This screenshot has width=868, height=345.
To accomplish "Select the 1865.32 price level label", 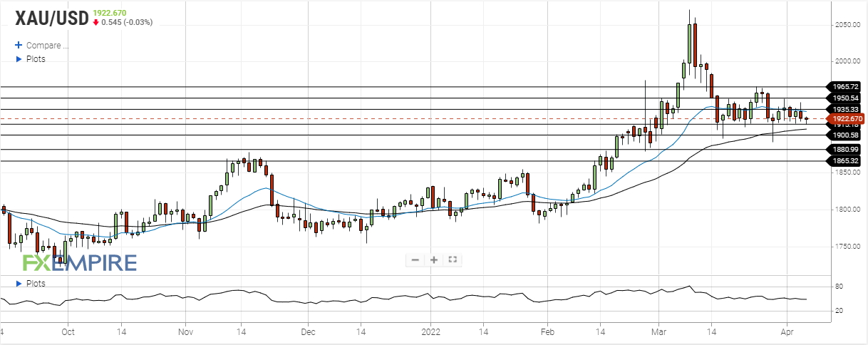I will [844, 161].
